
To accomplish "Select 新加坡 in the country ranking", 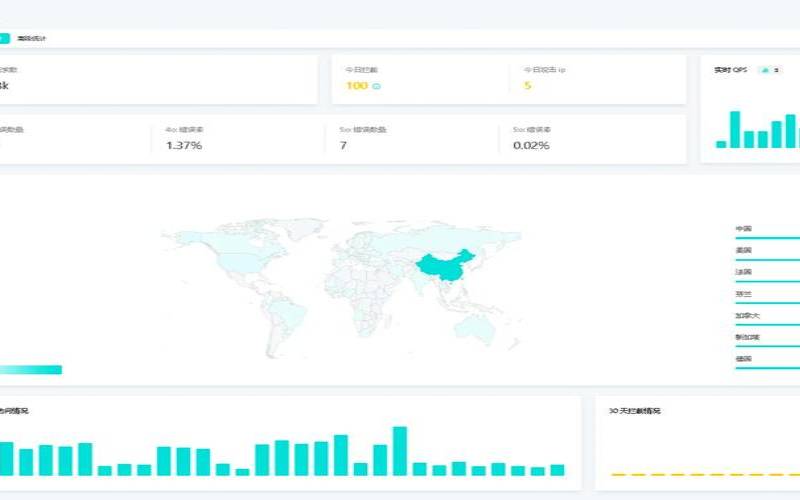I will coord(747,337).
